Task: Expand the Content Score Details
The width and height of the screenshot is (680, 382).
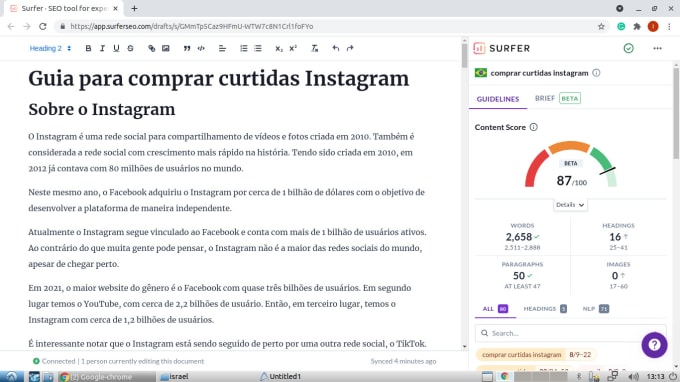Action: [x=570, y=205]
